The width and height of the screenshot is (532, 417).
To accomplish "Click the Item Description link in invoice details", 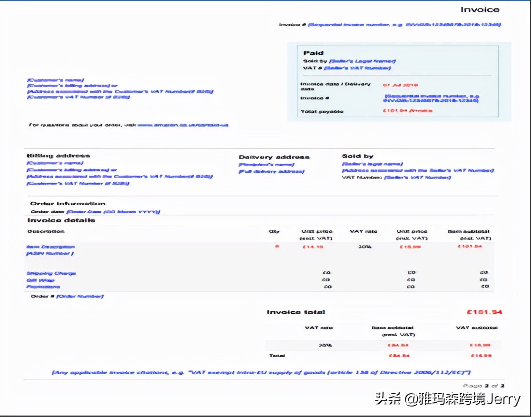I will (52, 247).
